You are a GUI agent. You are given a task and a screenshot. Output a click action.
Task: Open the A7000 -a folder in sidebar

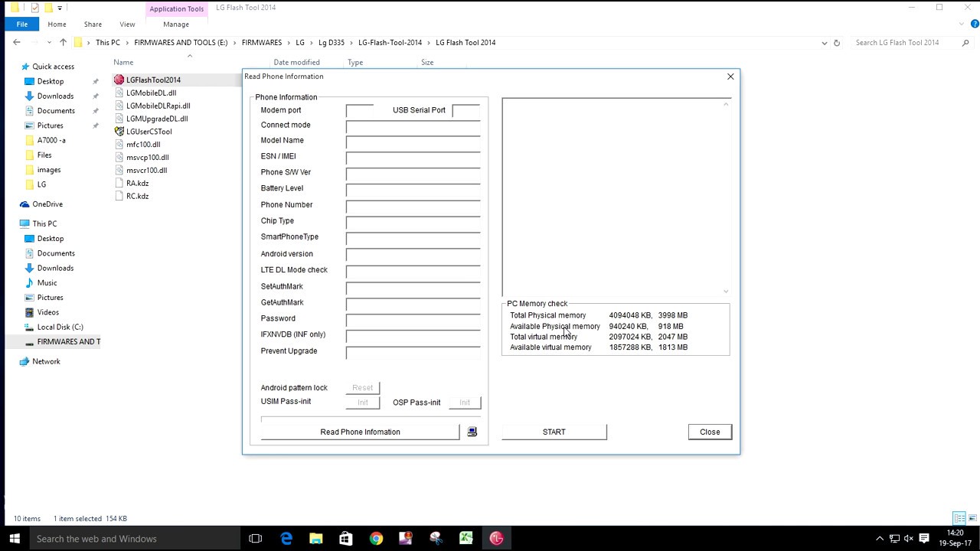point(51,141)
